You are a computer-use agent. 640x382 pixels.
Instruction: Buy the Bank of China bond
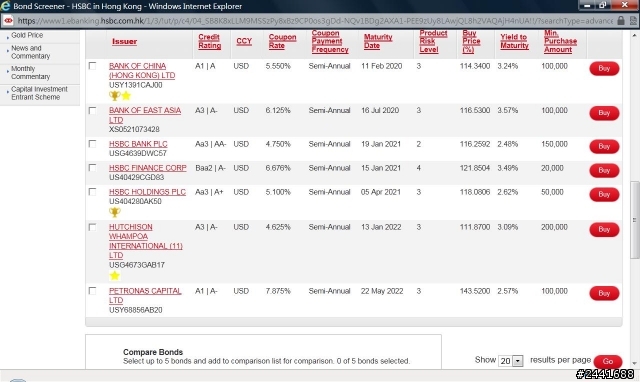click(604, 69)
